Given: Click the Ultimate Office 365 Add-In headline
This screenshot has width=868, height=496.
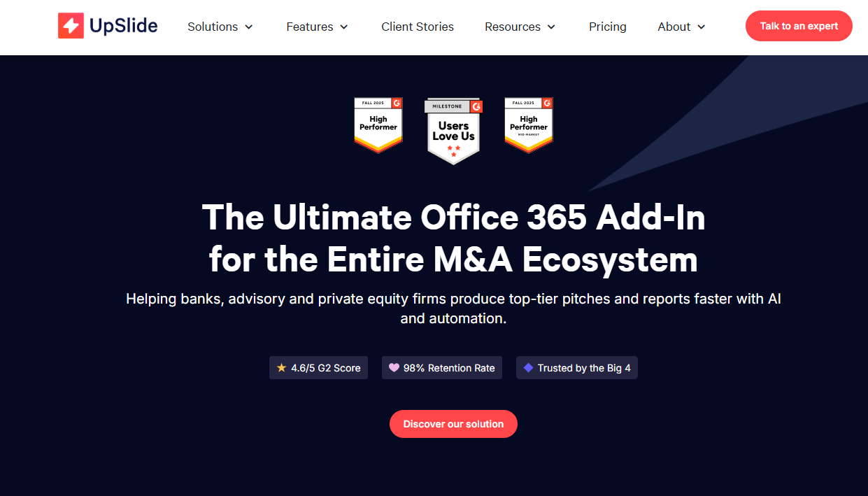Looking at the screenshot, I should 453,239.
